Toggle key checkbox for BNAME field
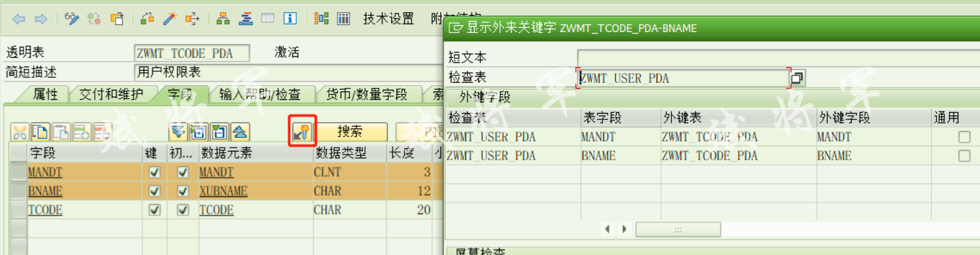 coord(154,191)
